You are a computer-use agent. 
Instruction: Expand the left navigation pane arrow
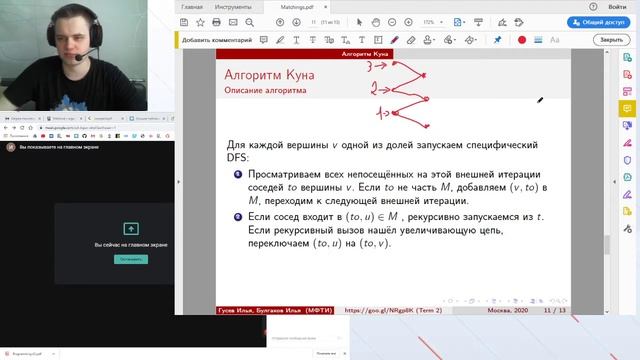pyautogui.click(x=178, y=182)
